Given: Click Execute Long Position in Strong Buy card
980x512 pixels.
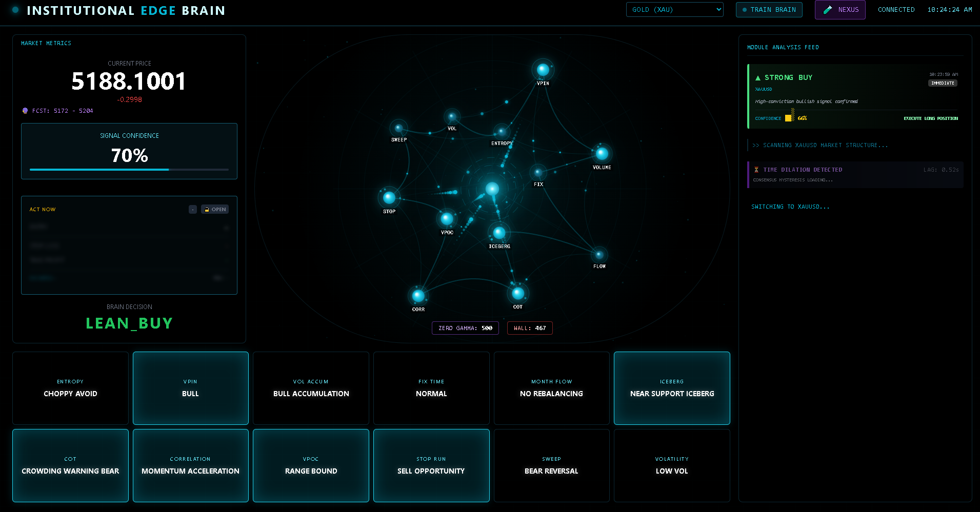Looking at the screenshot, I should point(930,118).
